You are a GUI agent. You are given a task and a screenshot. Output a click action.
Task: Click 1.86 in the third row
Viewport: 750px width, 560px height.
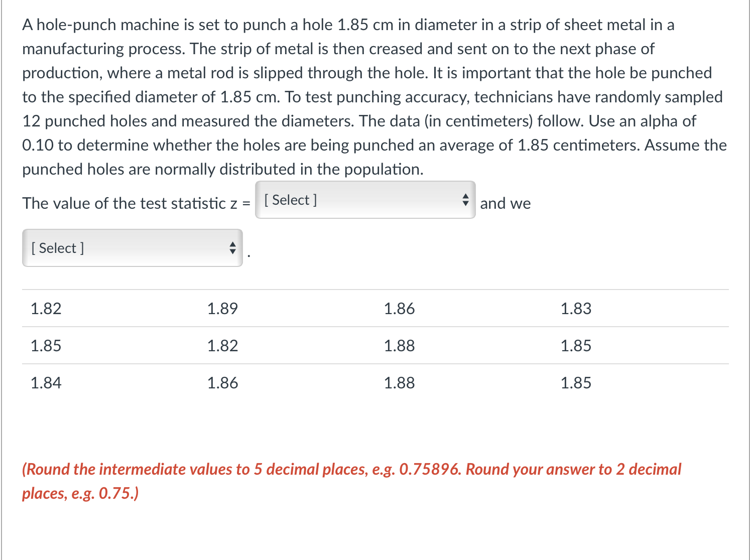pyautogui.click(x=222, y=382)
